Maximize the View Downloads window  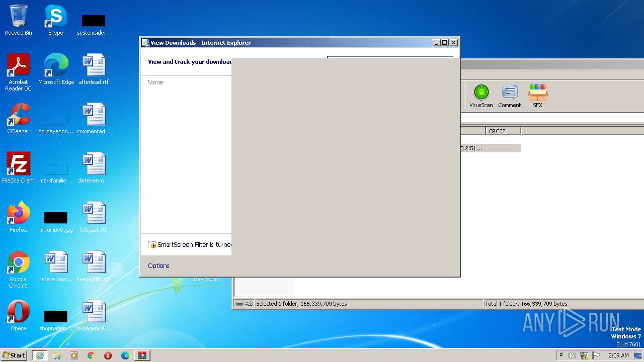coord(445,43)
